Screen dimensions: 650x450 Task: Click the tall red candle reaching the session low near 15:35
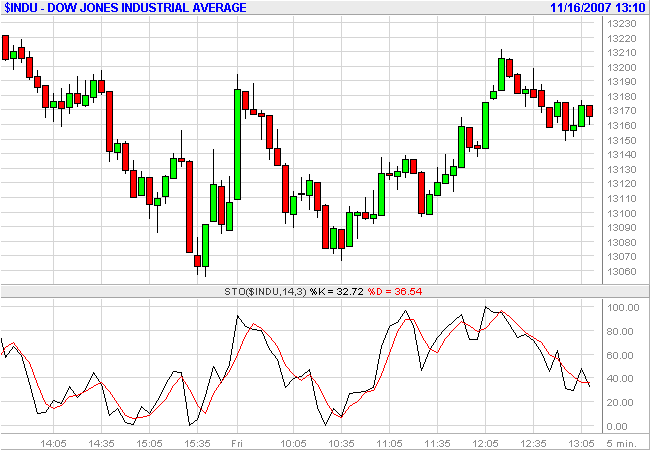pos(189,206)
